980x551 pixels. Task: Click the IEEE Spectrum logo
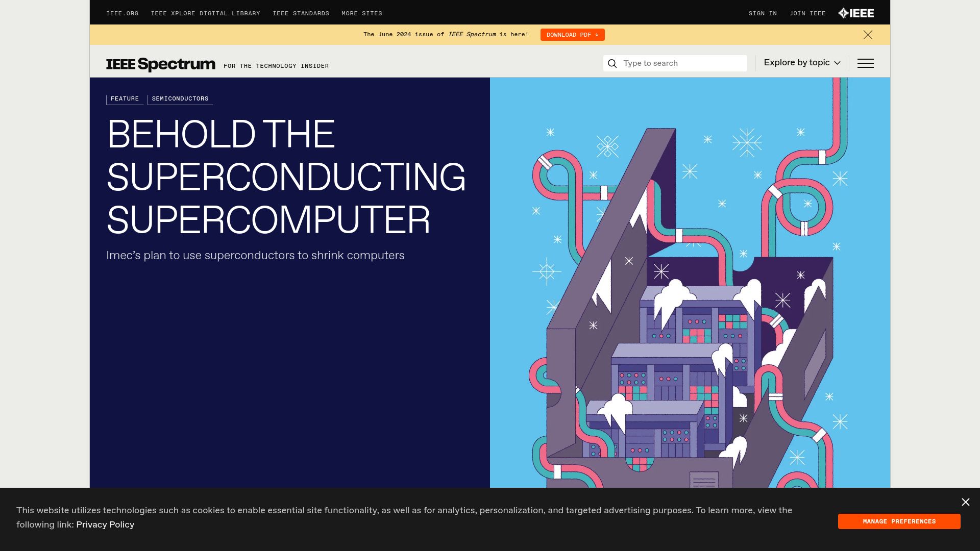pyautogui.click(x=161, y=64)
